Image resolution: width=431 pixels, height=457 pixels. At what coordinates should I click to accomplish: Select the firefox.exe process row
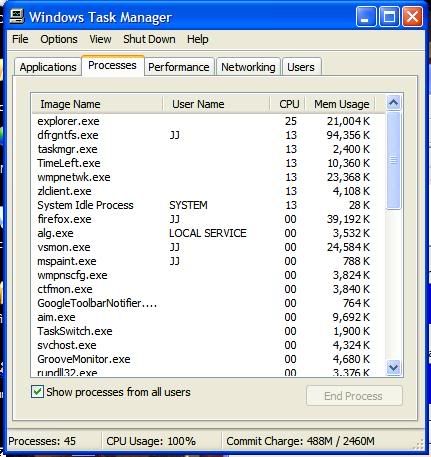[x=208, y=219]
